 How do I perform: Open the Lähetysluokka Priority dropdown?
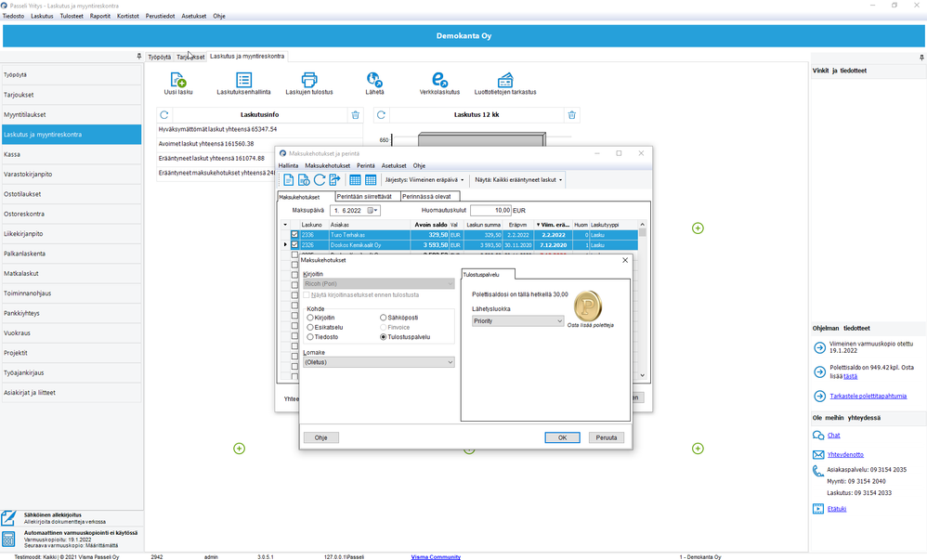pyautogui.click(x=518, y=321)
